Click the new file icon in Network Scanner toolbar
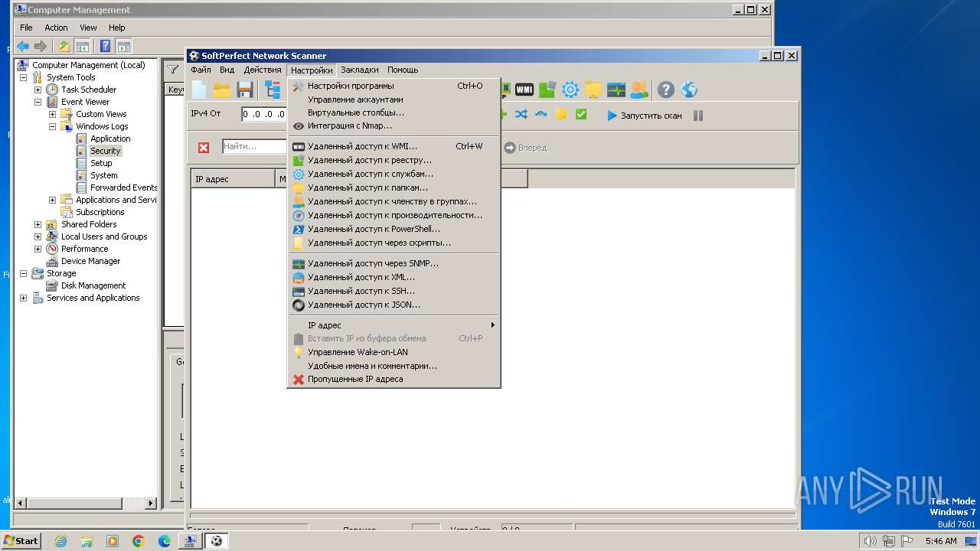 click(199, 90)
